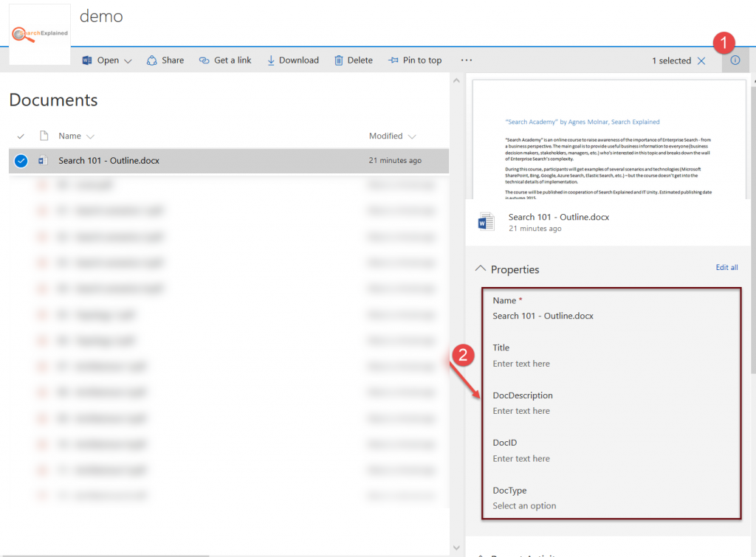Click the DocDescription text field

pos(521,411)
